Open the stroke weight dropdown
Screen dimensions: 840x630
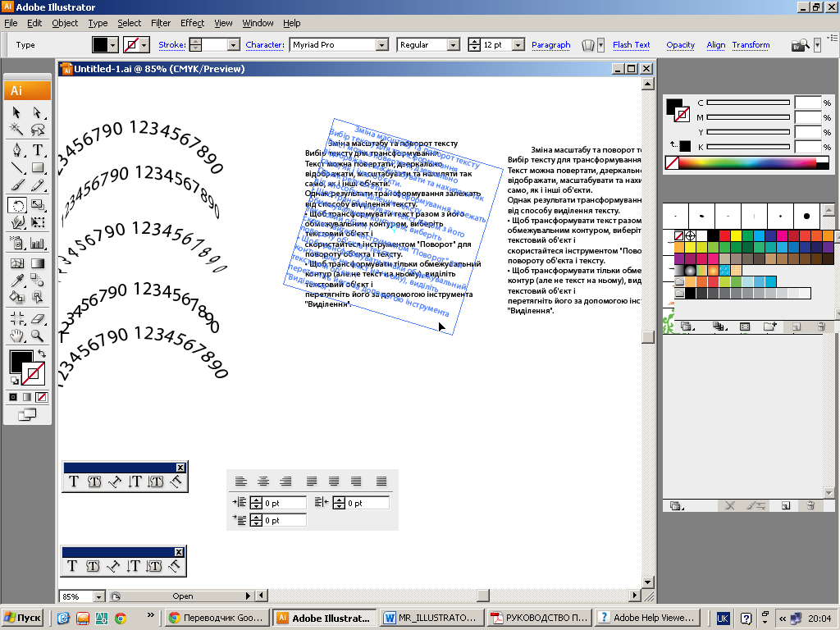234,45
